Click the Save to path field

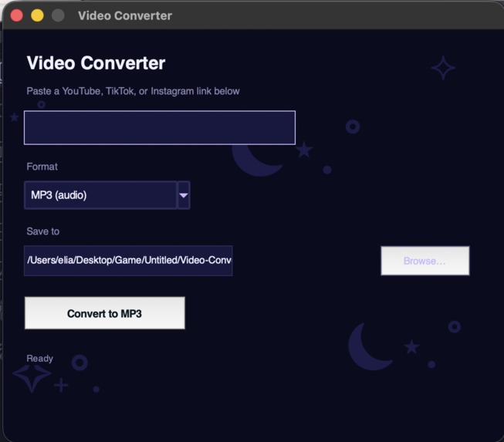pos(128,261)
